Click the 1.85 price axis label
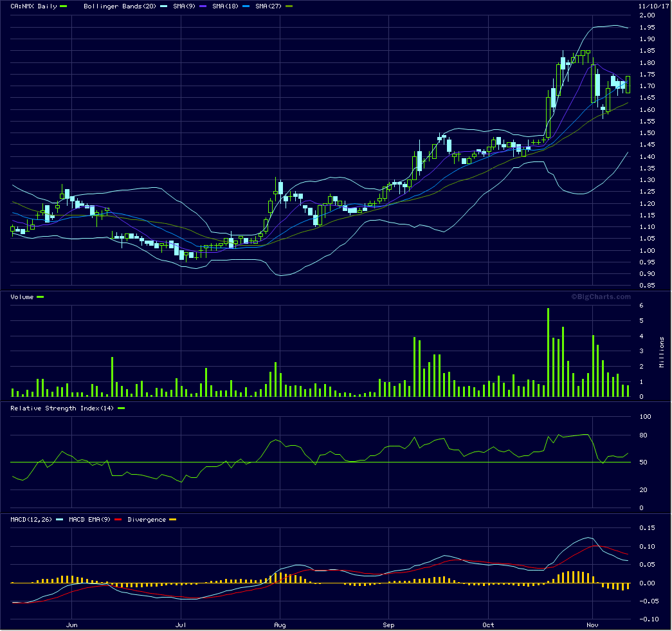 pyautogui.click(x=647, y=51)
